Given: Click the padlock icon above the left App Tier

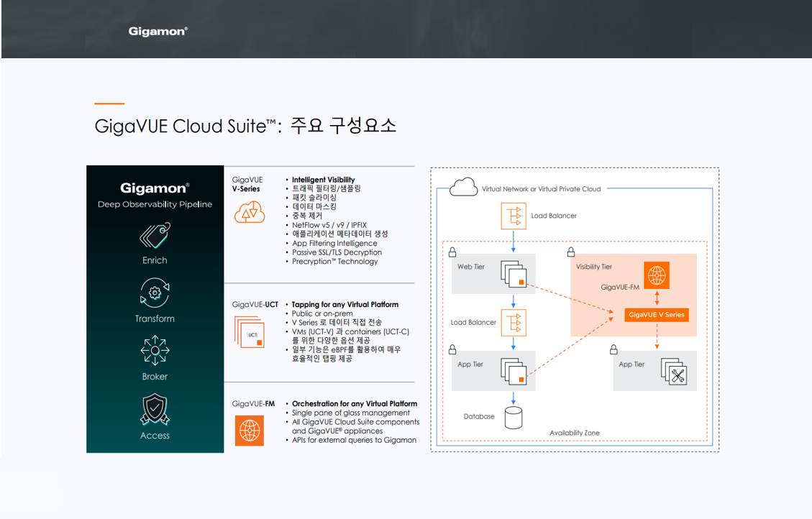Looking at the screenshot, I should coord(452,349).
